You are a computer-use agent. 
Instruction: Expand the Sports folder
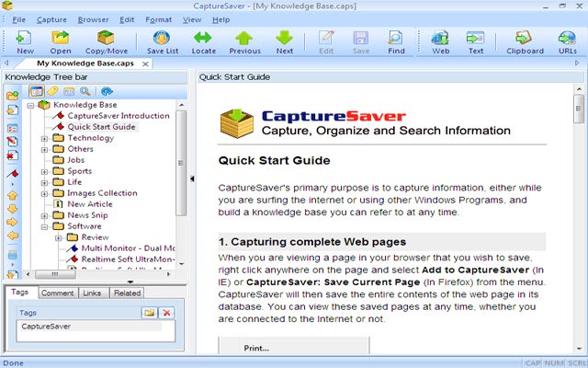pos(44,172)
